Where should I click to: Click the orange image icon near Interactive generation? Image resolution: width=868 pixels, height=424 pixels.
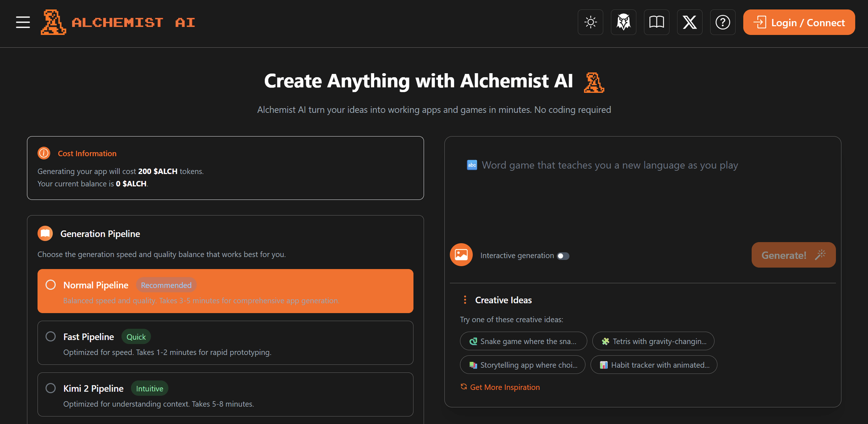tap(461, 255)
